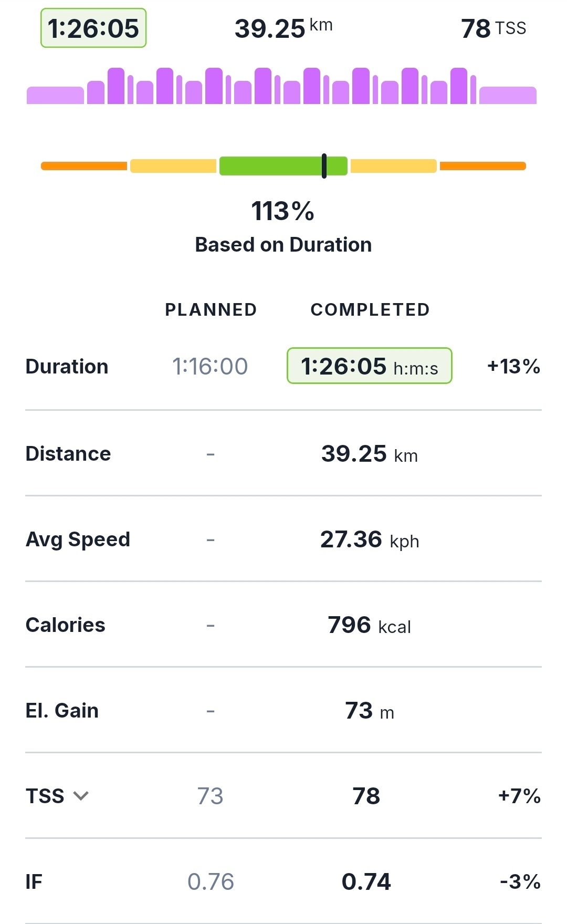Tap the left orange compliance bar segment
This screenshot has height=924, width=567.
coord(84,166)
